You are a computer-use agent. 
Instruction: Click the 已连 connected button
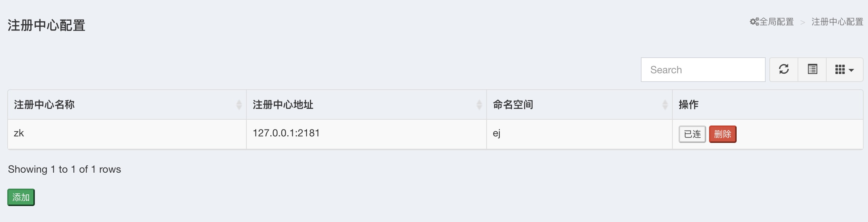tap(692, 134)
